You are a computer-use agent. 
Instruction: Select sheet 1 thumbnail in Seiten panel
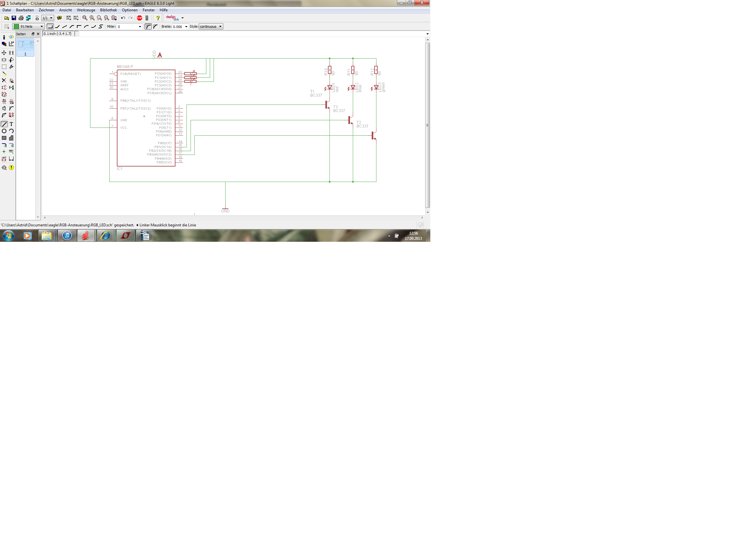tap(25, 47)
